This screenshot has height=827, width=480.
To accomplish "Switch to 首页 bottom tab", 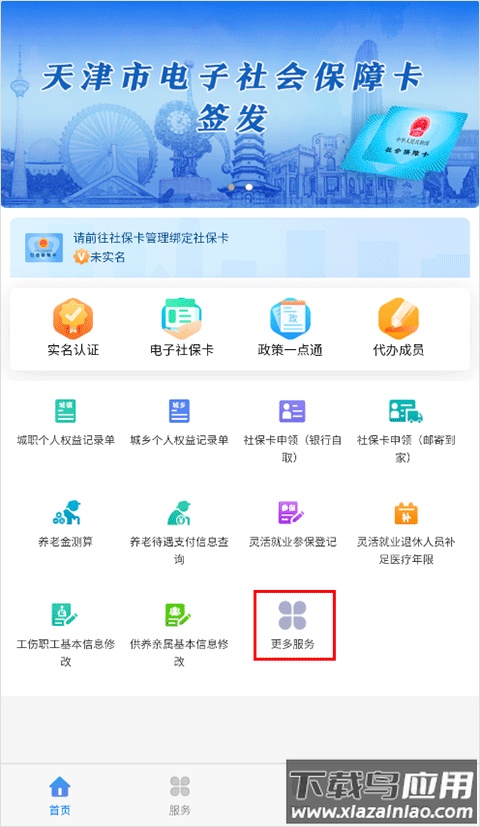I will click(60, 795).
